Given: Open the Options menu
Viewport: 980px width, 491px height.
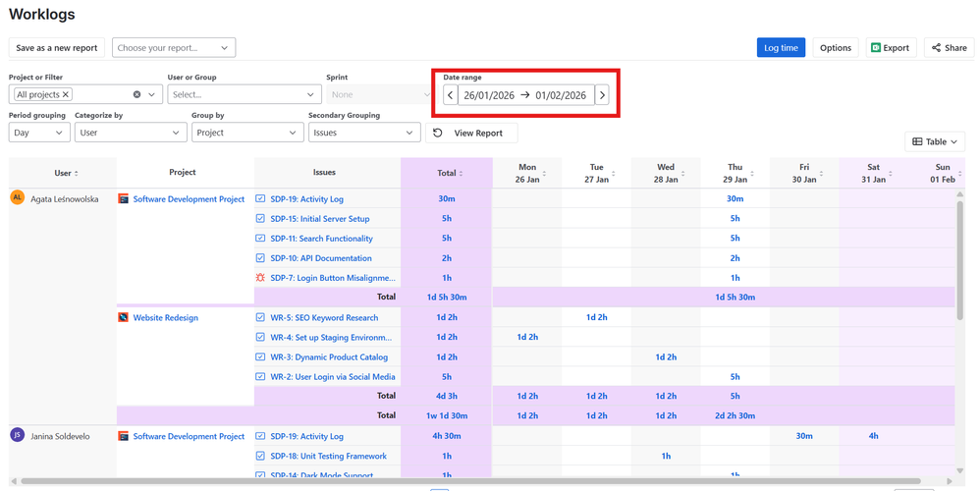Looking at the screenshot, I should click(836, 48).
